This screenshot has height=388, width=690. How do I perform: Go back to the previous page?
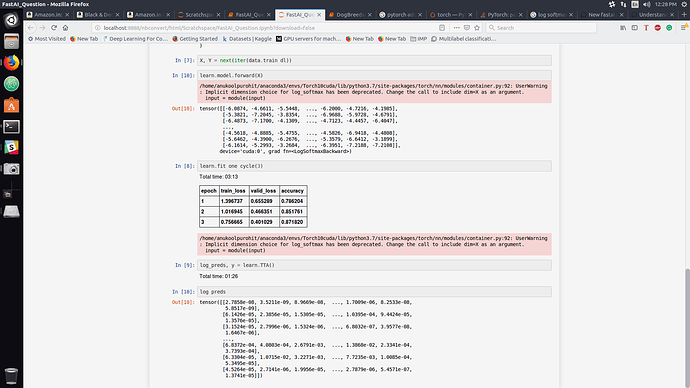pyautogui.click(x=30, y=28)
